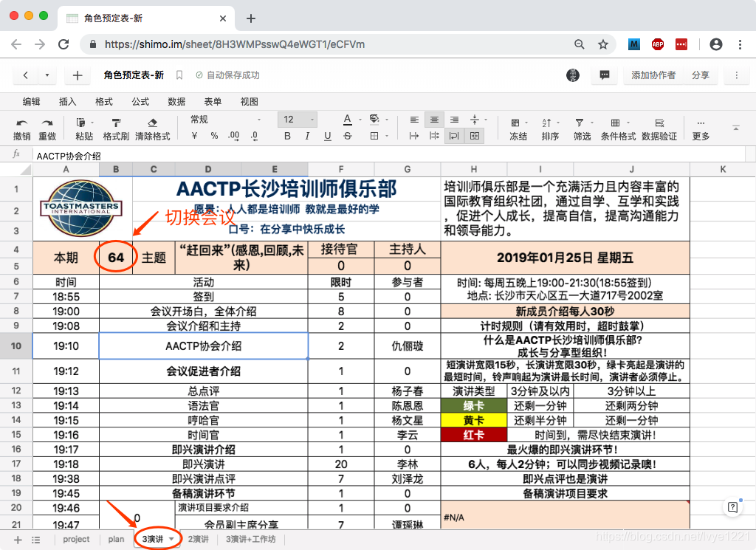756x550 pixels.
Task: Click the fill color bucket icon
Action: point(374,119)
